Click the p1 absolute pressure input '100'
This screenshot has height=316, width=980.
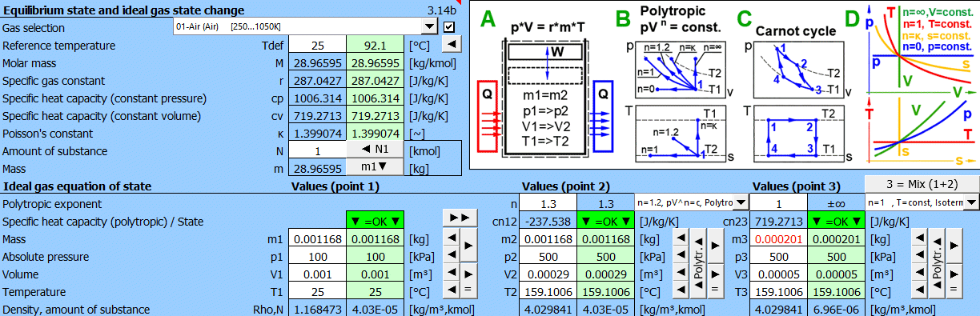[318, 256]
